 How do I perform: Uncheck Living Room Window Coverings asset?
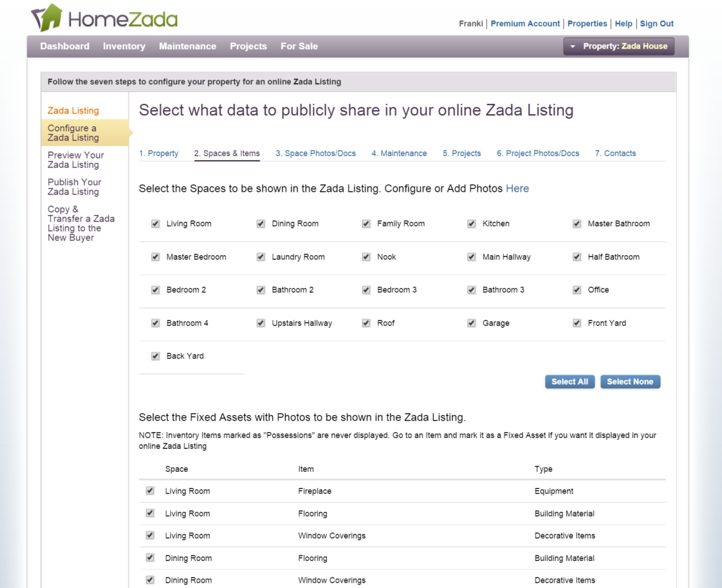point(150,535)
